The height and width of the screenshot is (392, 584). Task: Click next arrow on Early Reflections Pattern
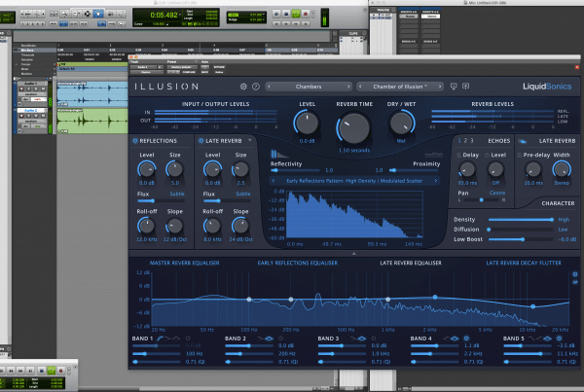pos(435,181)
